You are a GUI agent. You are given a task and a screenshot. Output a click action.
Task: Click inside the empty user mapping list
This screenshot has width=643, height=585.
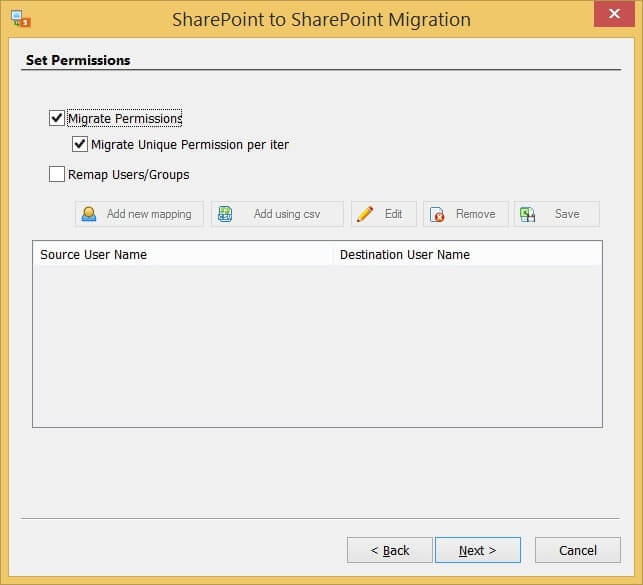[317, 346]
